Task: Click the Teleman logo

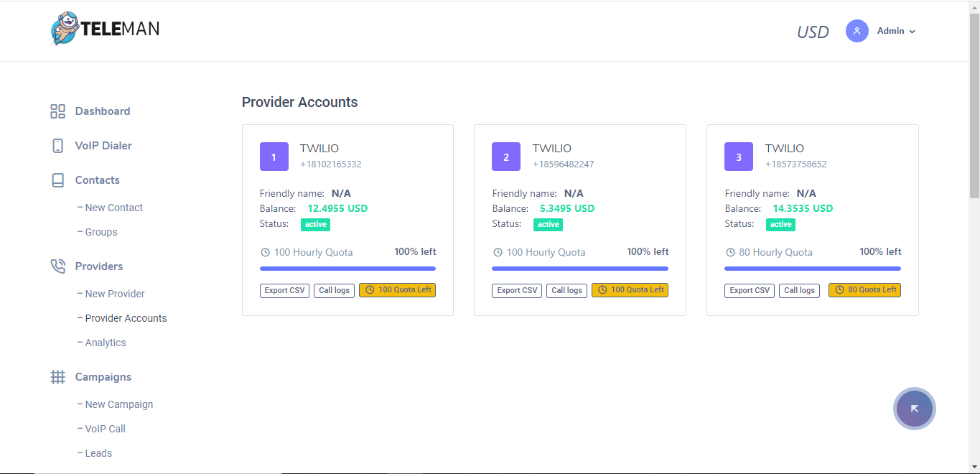Action: coord(104,30)
